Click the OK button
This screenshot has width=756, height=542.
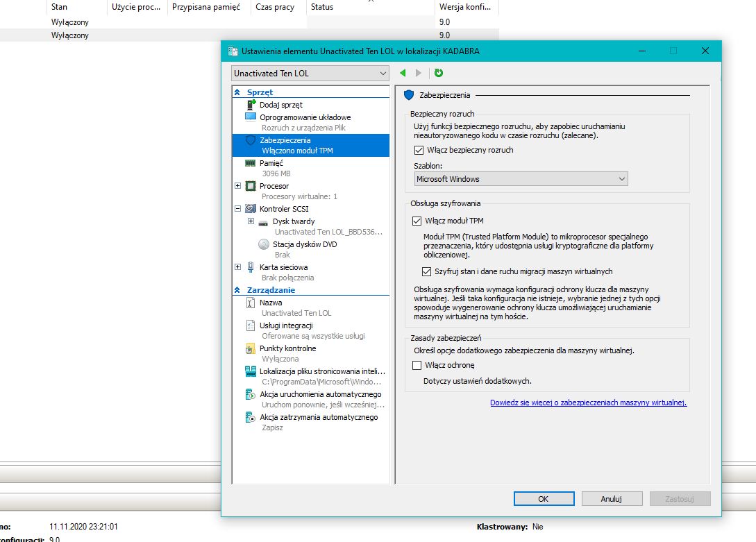pos(544,499)
